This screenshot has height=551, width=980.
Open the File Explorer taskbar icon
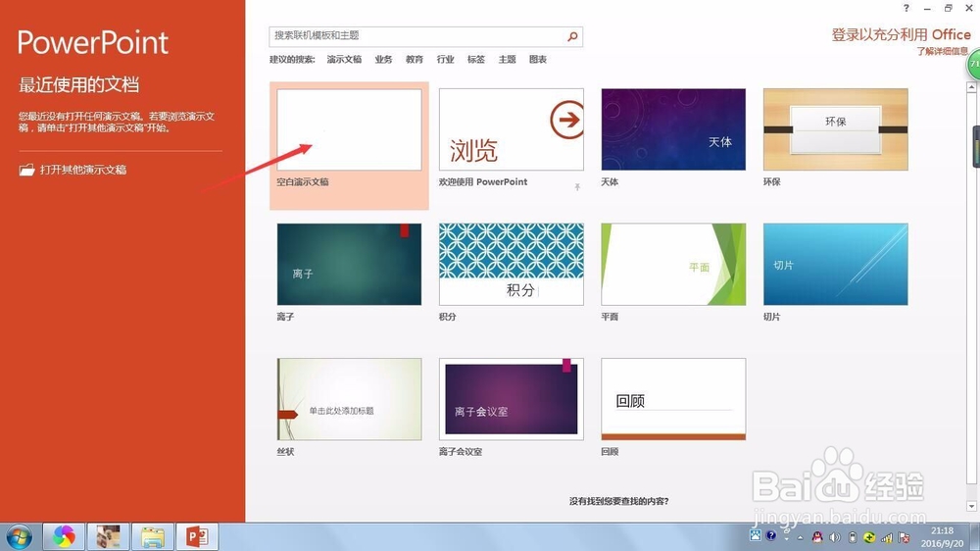pyautogui.click(x=153, y=536)
